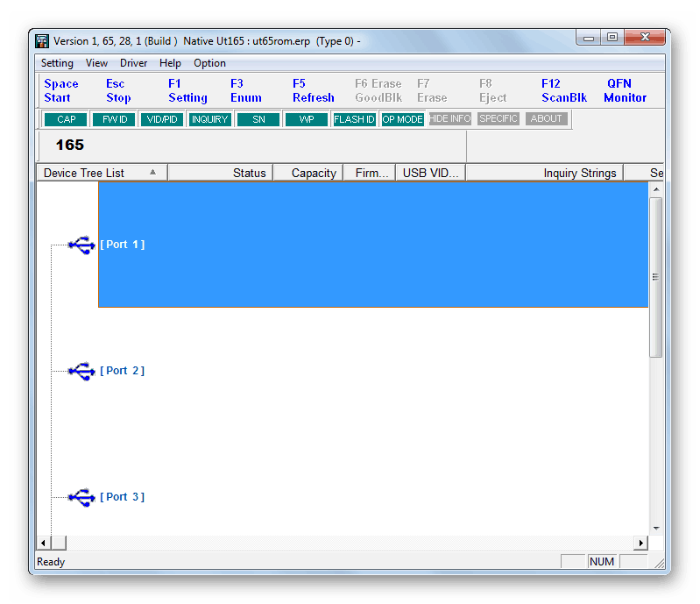Click Space Start toolbar button

61,90
